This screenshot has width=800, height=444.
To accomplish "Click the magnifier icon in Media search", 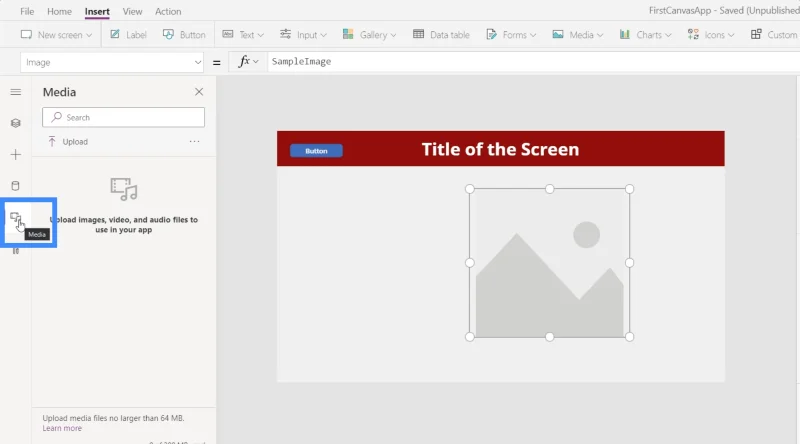I will coord(57,117).
